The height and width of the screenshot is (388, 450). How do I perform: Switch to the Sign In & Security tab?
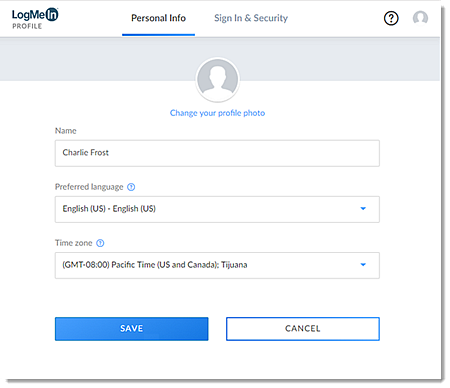251,18
